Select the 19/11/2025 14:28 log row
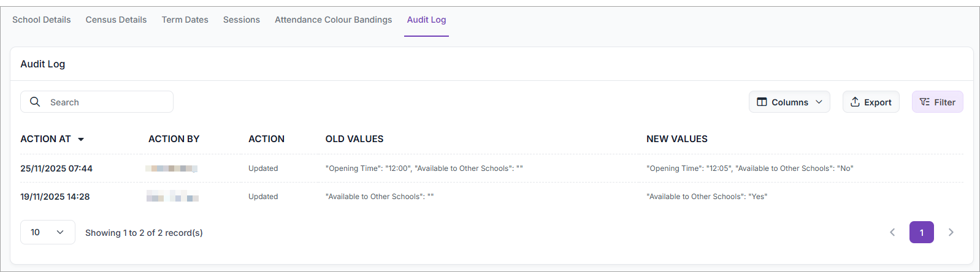This screenshot has height=272, width=980. coord(55,197)
